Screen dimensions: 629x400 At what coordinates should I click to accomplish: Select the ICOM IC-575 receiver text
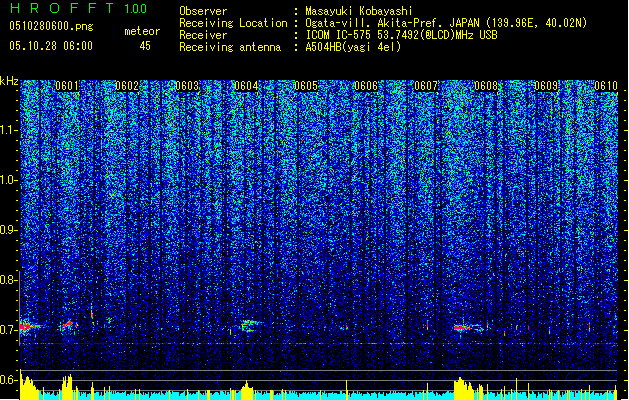pyautogui.click(x=401, y=35)
